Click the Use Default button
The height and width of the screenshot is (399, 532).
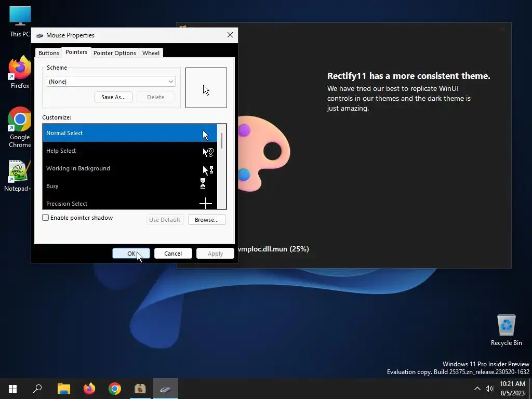pos(165,220)
